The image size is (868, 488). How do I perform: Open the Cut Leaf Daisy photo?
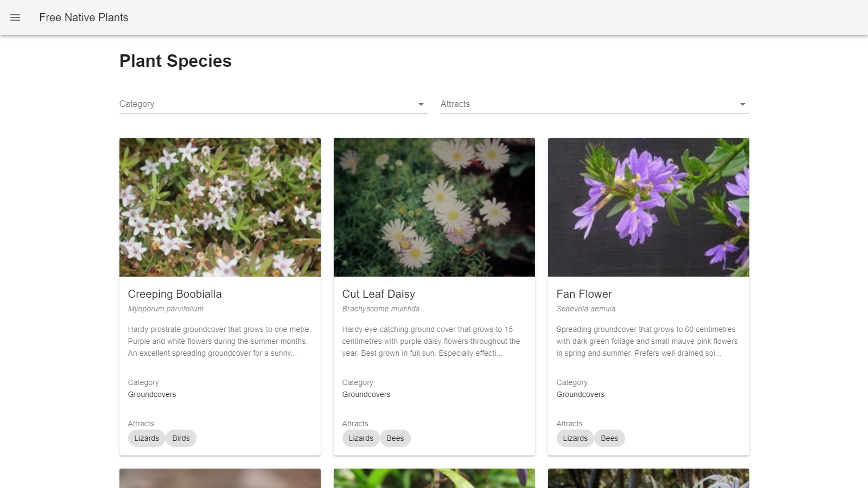(434, 207)
